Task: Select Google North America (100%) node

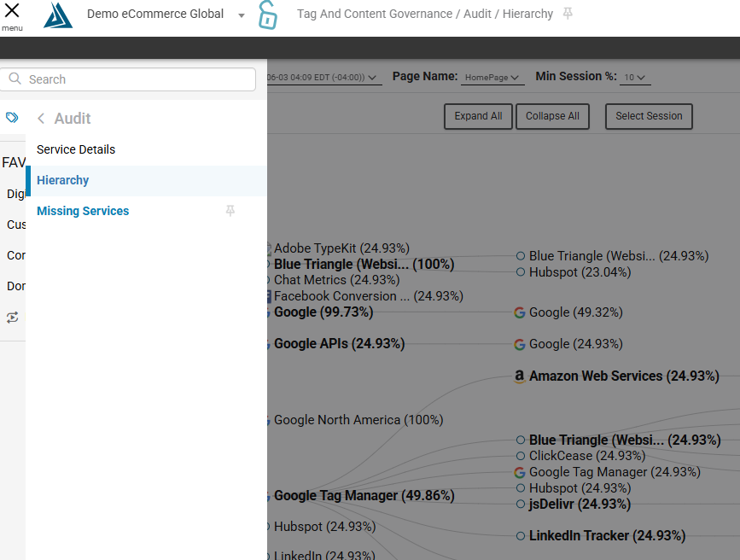Action: (x=358, y=420)
